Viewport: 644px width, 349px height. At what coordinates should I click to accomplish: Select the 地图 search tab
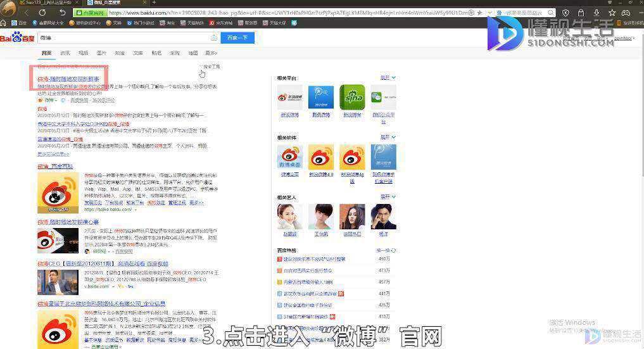[193, 53]
